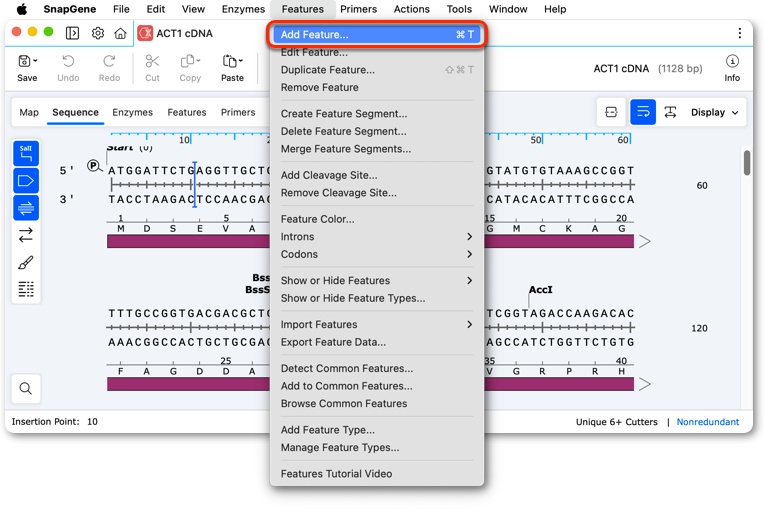Click the flip sequence arrows icon
Image resolution: width=764 pixels, height=519 pixels.
click(26, 235)
